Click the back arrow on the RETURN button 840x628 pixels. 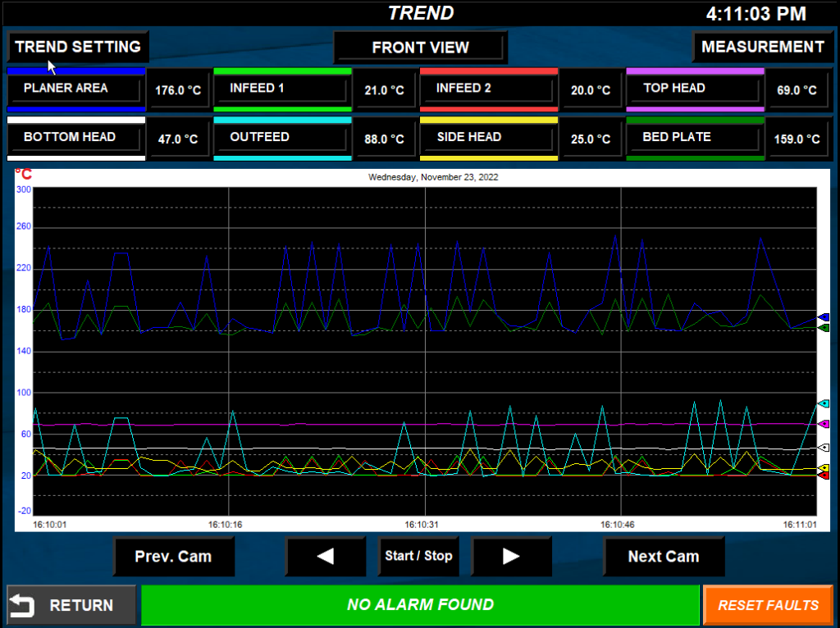click(24, 605)
